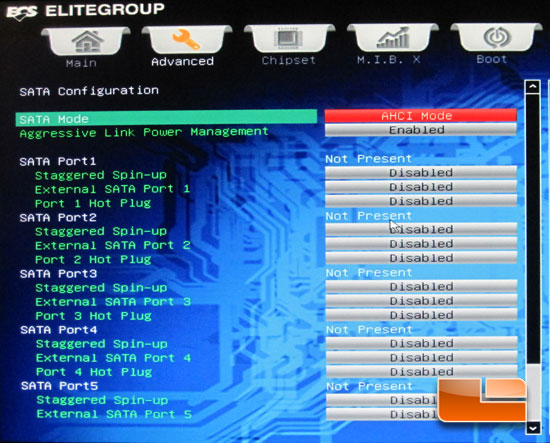Open the AHCI Mode SATA Mode selector
550x443 pixels.
421,116
